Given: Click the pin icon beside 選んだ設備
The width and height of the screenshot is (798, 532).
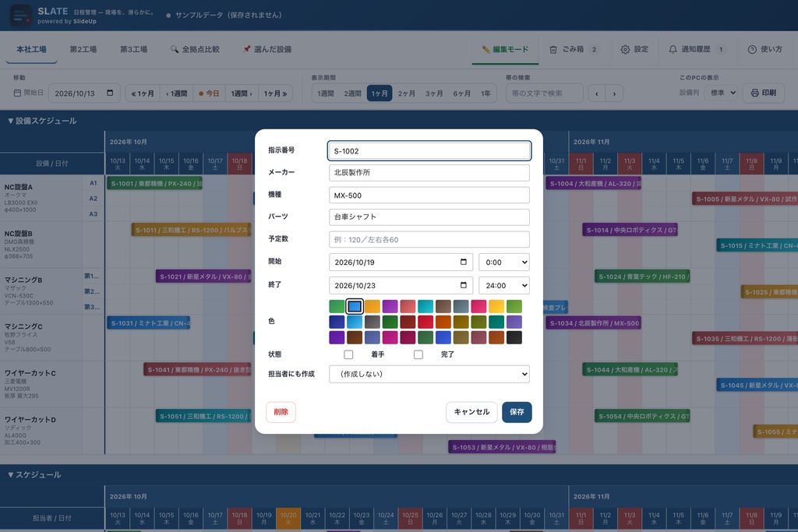Looking at the screenshot, I should pyautogui.click(x=247, y=49).
